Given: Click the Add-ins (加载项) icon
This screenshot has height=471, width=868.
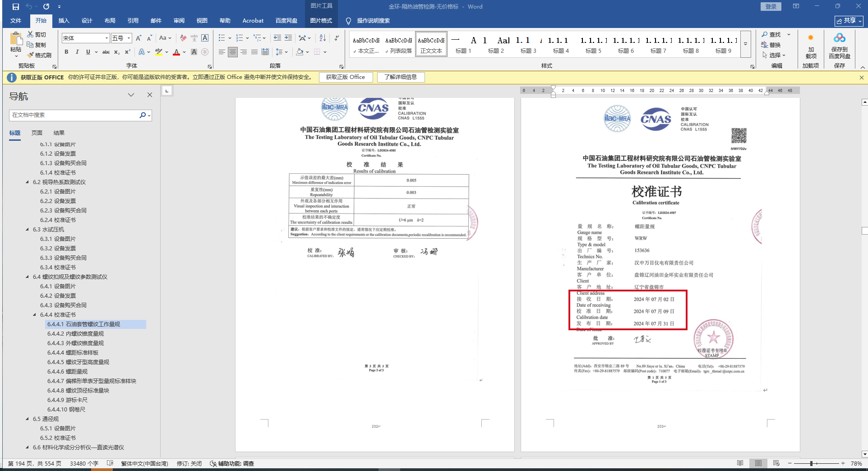Looking at the screenshot, I should pyautogui.click(x=811, y=45).
